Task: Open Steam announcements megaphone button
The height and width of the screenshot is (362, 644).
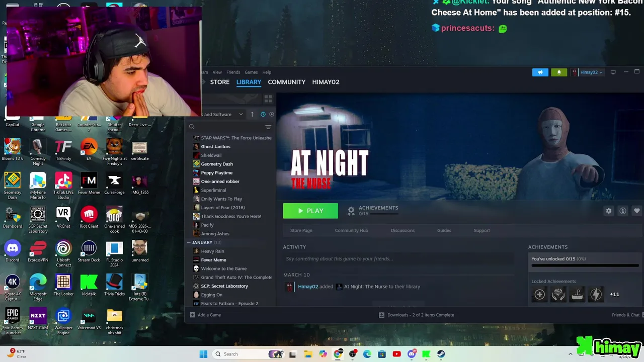Action: 540,72
